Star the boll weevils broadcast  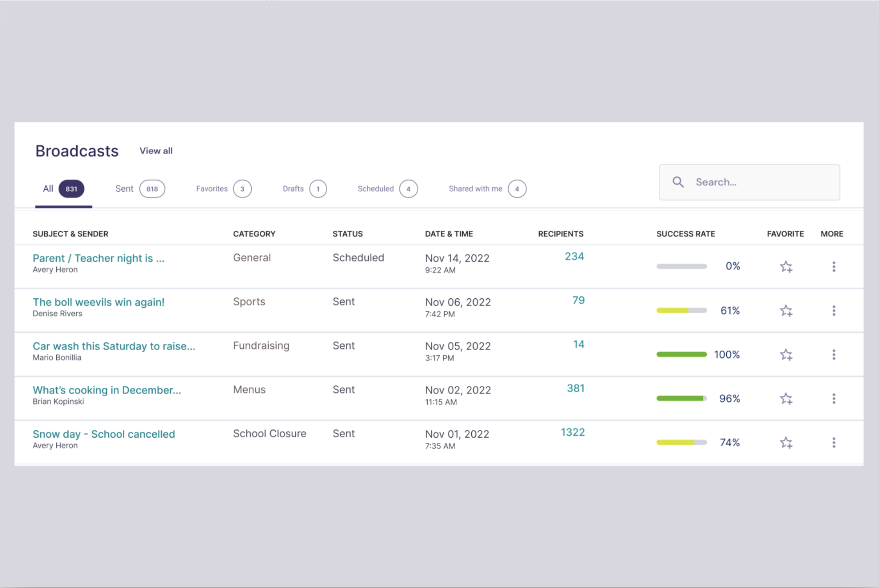click(786, 311)
